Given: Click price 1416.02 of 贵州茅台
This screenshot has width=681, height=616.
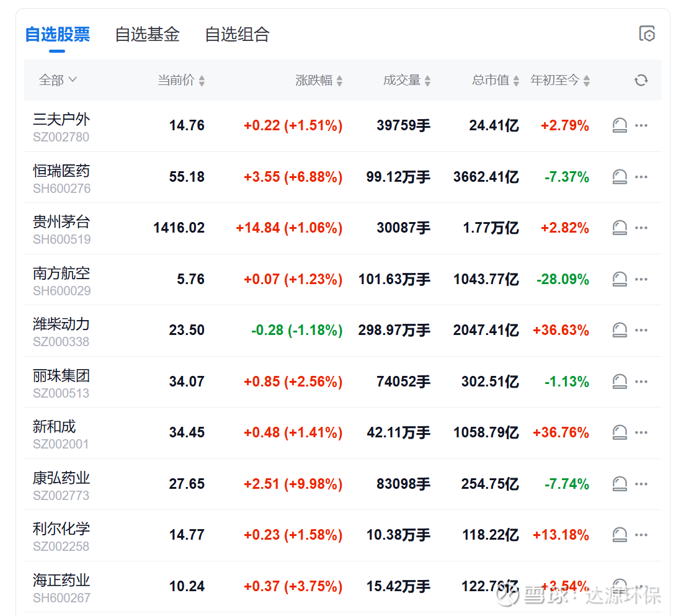Looking at the screenshot, I should point(179,228).
